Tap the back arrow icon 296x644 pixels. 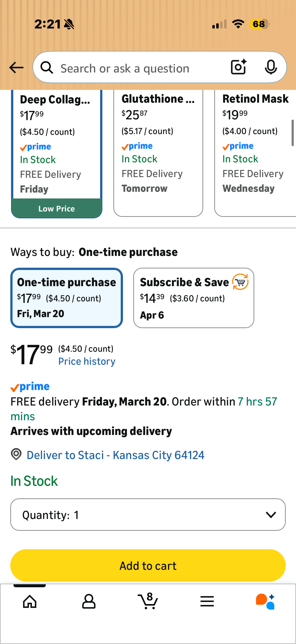pos(16,68)
